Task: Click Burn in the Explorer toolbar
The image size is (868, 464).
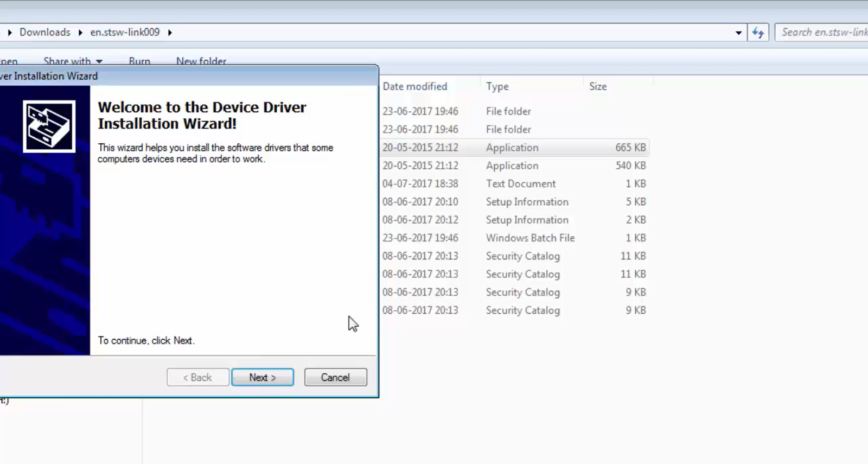Action: [139, 61]
